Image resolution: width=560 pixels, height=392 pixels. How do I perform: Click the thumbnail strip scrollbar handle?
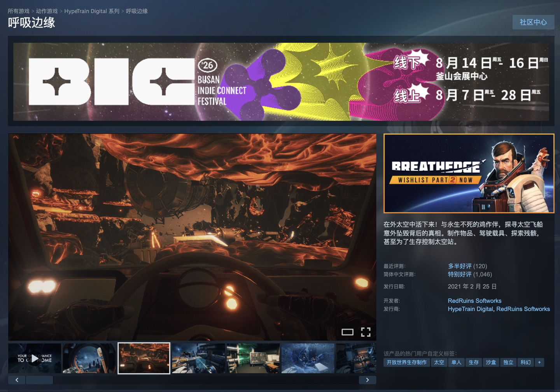coord(39,380)
